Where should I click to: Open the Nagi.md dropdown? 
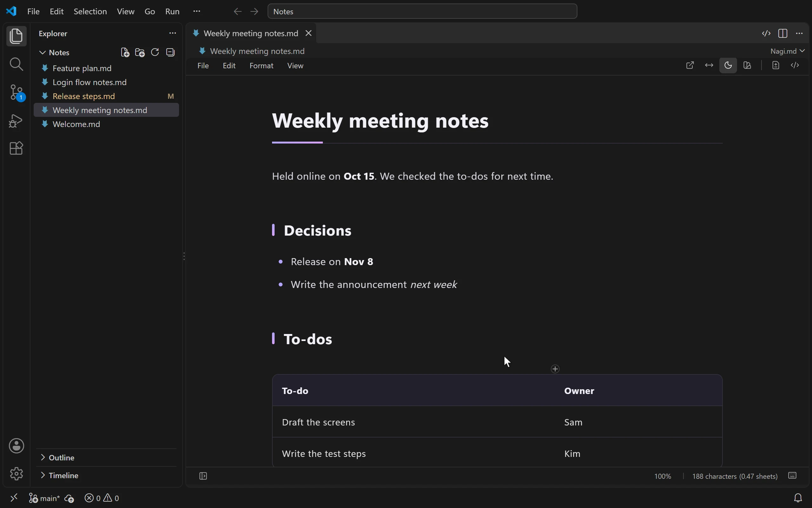tap(787, 51)
